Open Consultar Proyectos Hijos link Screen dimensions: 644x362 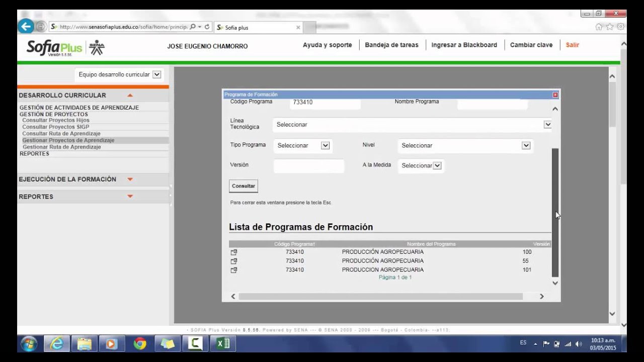56,121
